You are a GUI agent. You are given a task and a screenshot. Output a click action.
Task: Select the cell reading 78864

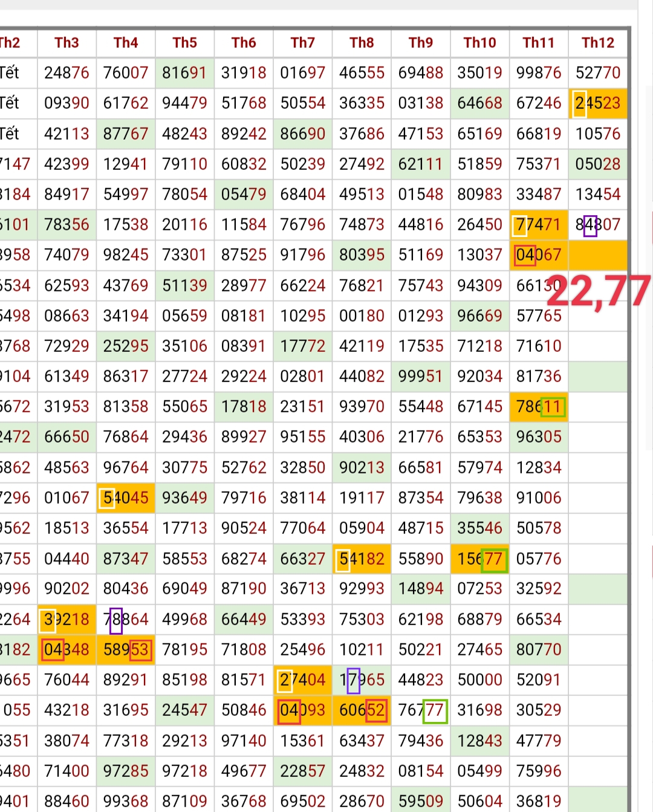pos(126,619)
